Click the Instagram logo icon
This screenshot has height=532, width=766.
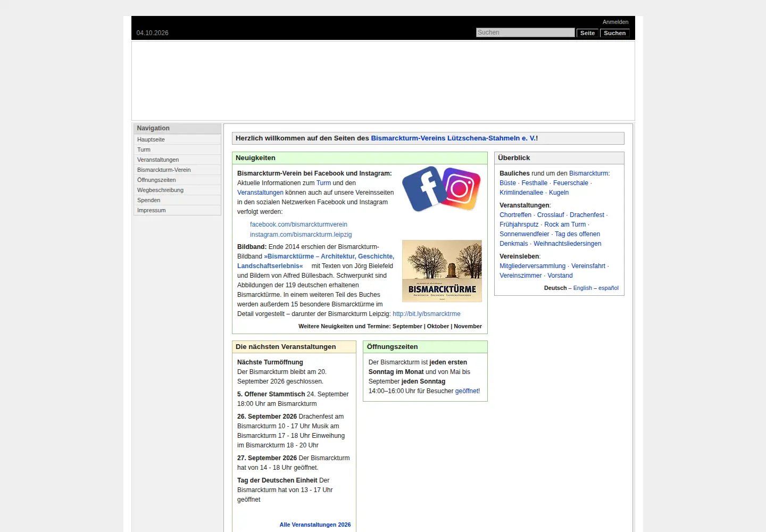[x=461, y=189]
